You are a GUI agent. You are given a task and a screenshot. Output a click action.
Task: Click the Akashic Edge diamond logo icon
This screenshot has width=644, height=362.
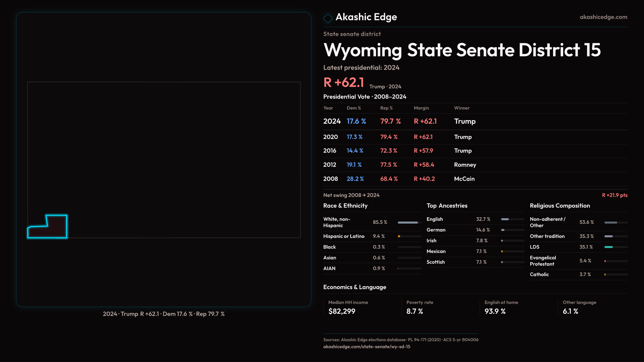(x=328, y=18)
